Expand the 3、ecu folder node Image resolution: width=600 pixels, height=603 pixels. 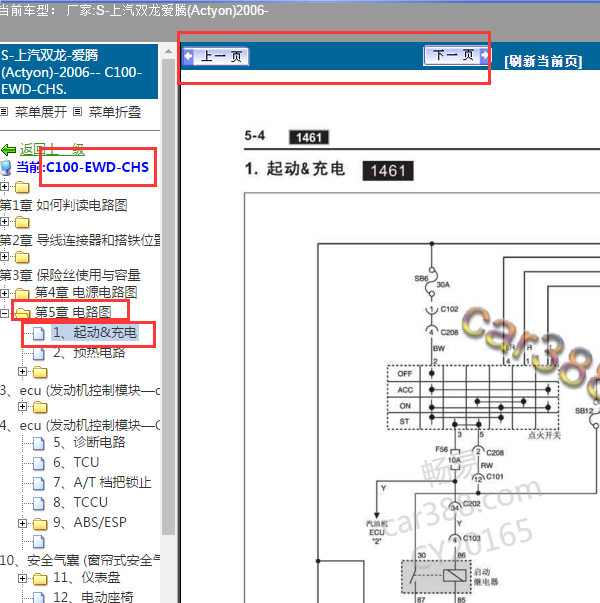pyautogui.click(x=22, y=371)
